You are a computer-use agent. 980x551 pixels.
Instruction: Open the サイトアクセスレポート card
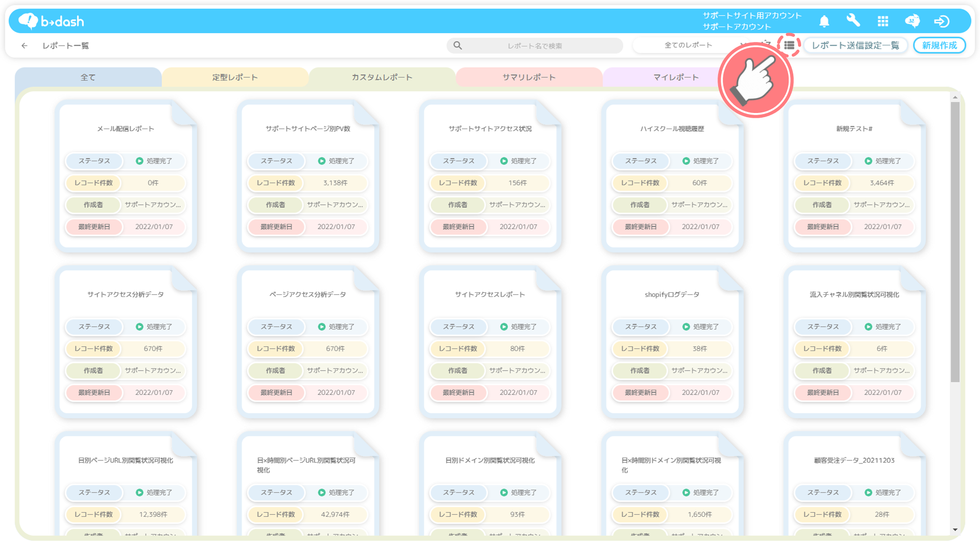pos(490,342)
